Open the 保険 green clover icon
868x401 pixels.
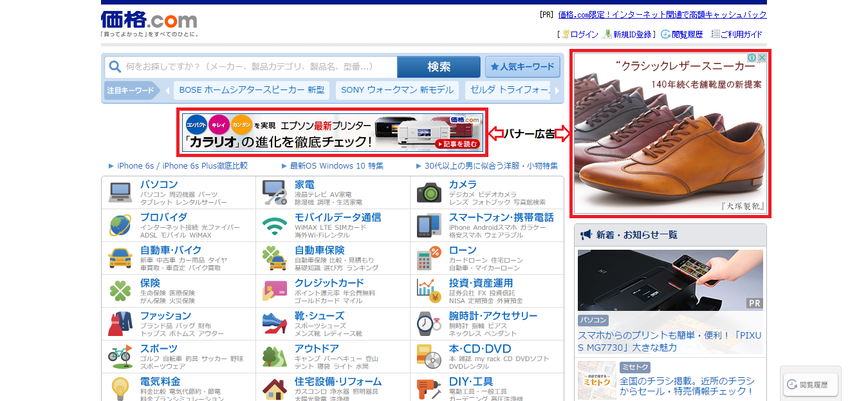pos(120,291)
